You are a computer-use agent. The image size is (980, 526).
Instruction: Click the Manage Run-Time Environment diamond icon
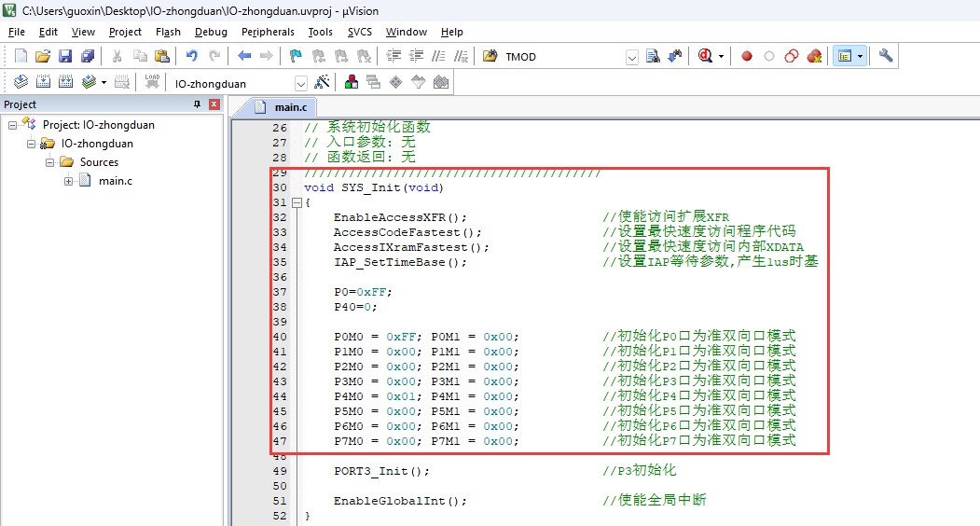[395, 82]
